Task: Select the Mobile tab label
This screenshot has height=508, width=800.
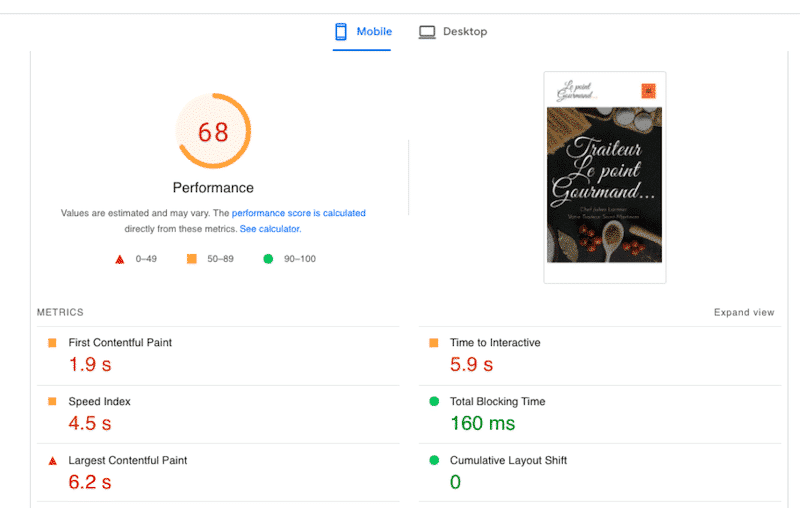Action: tap(375, 32)
